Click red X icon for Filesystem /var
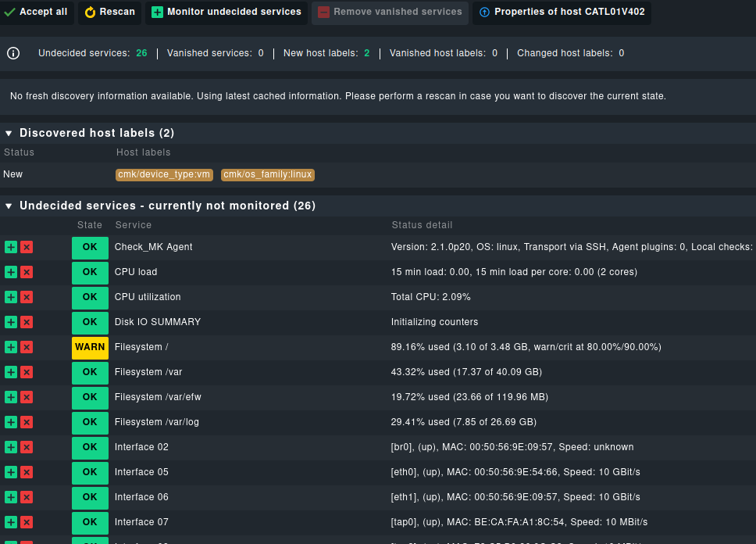Viewport: 756px width, 544px height. (27, 372)
